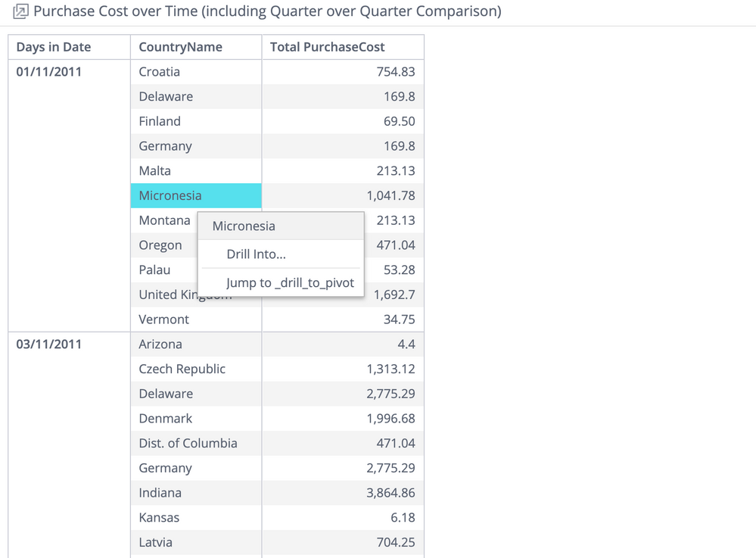Click the 'Total PurchaseCost' column header
Image resolution: width=756 pixels, height=558 pixels.
(x=327, y=47)
